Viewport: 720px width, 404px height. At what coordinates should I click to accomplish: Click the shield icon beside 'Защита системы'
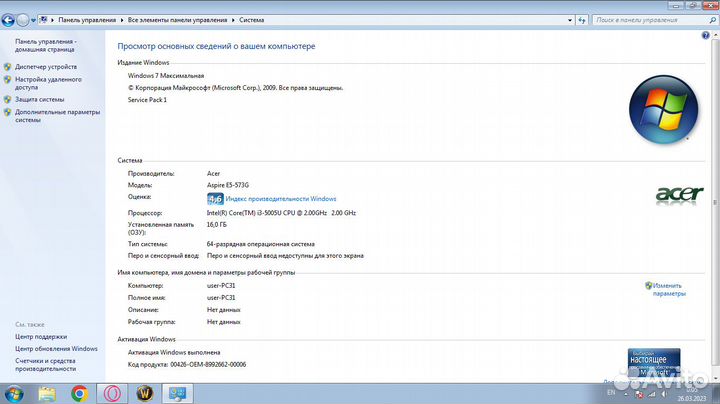[7, 99]
